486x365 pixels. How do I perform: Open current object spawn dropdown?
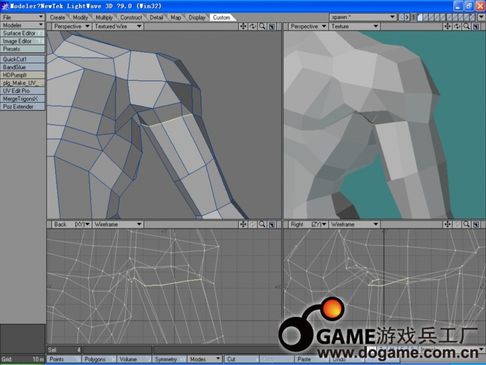point(363,17)
